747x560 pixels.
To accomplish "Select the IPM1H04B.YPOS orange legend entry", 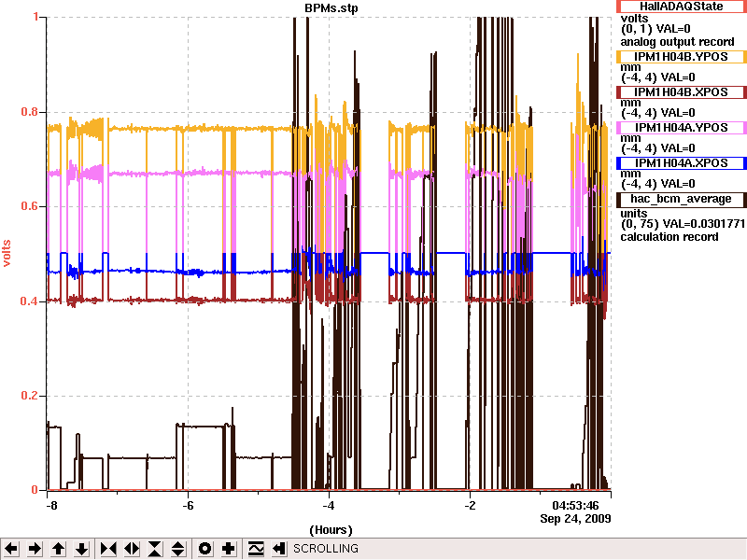I will pyautogui.click(x=682, y=57).
